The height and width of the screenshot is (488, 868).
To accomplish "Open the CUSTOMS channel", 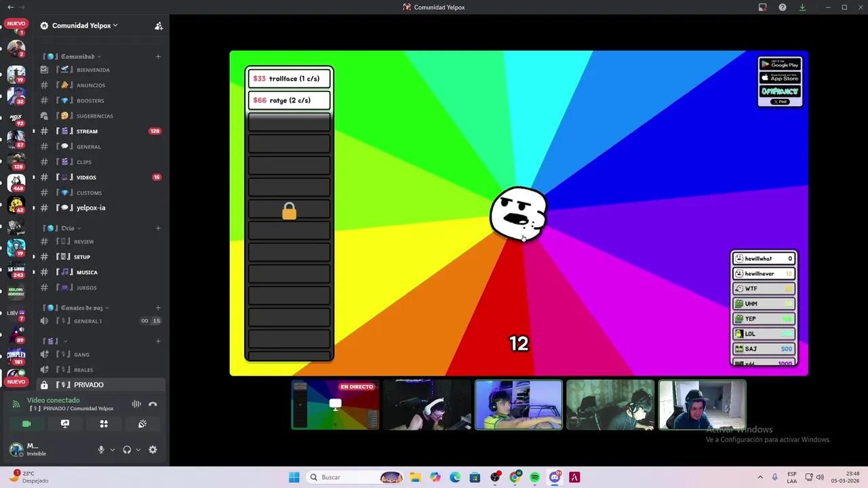I will click(x=100, y=192).
